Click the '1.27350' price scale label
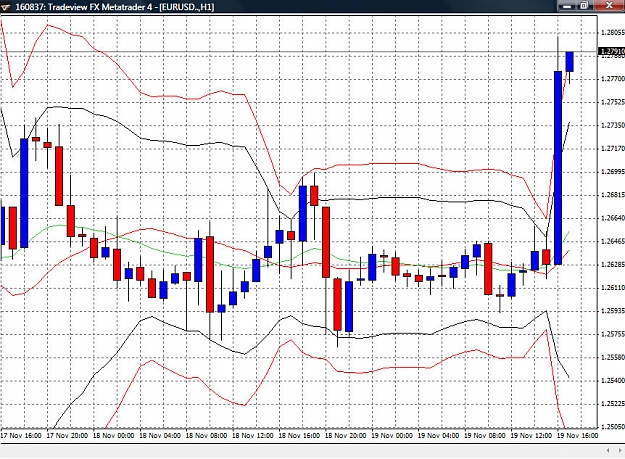 tap(613, 126)
